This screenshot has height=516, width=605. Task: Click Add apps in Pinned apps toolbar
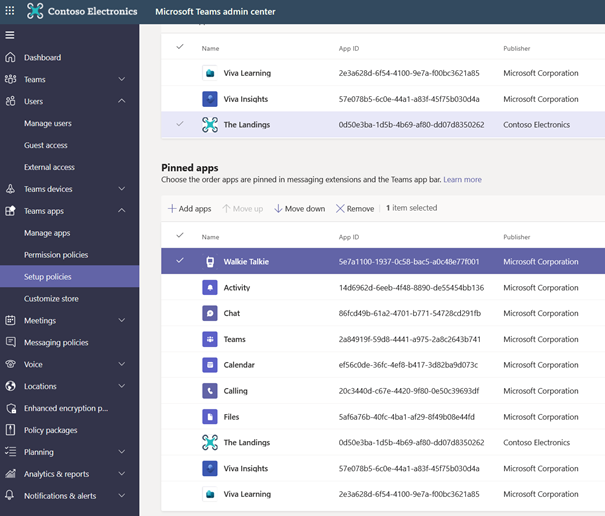189,209
